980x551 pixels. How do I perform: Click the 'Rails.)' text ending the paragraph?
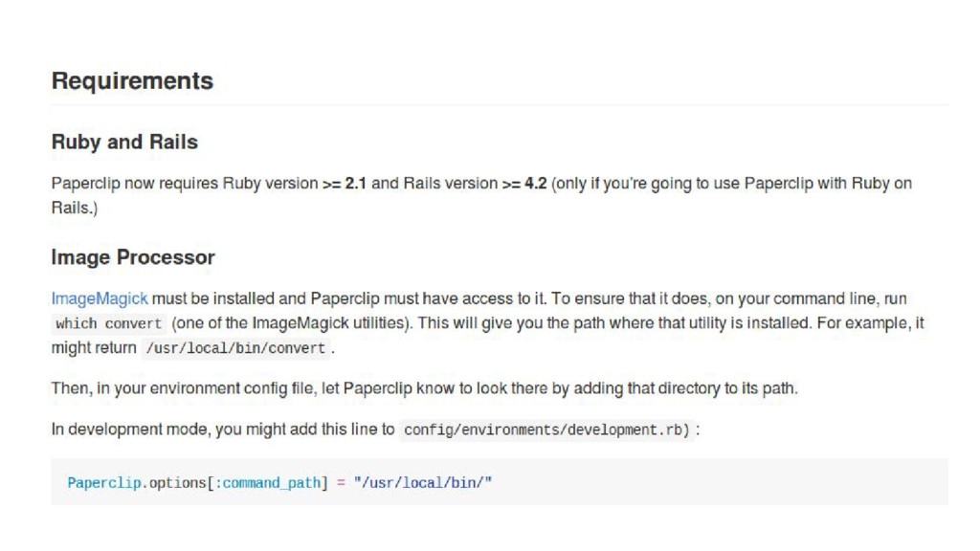tap(75, 208)
